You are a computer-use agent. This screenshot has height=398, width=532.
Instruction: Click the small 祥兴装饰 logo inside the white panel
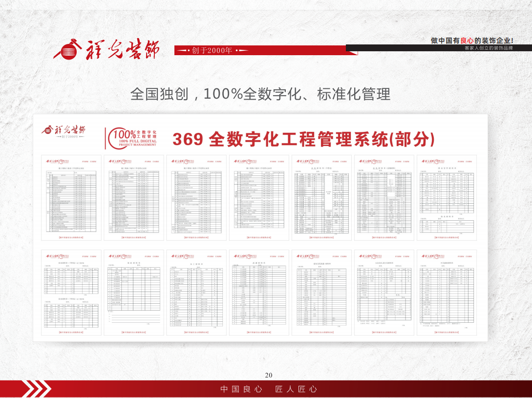pos(64,132)
